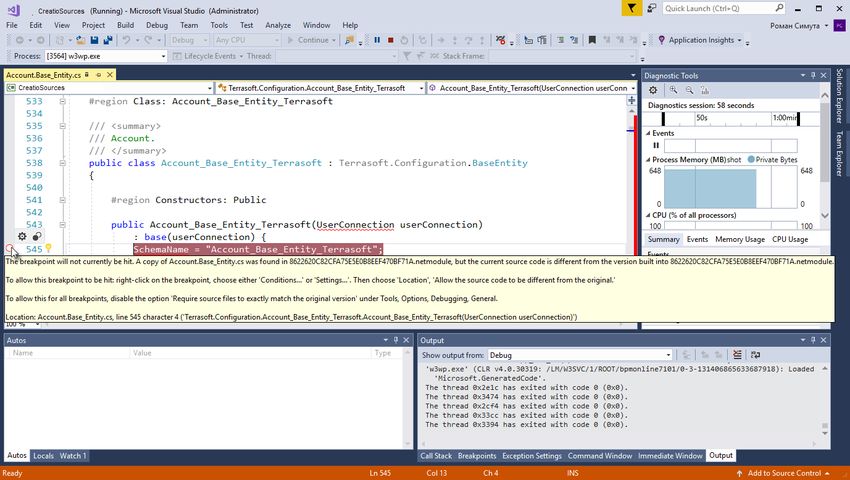Click the diagnostics session timeline ruler
This screenshot has width=850, height=480.
730,118
